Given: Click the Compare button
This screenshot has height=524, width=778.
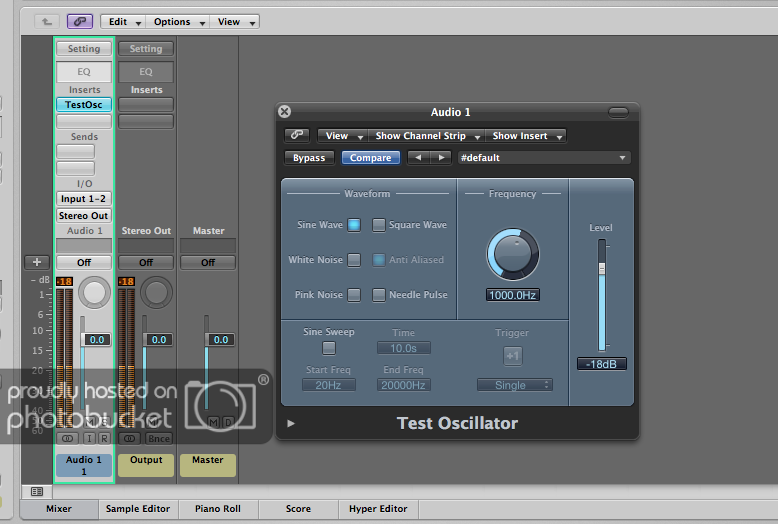Looking at the screenshot, I should click(370, 158).
